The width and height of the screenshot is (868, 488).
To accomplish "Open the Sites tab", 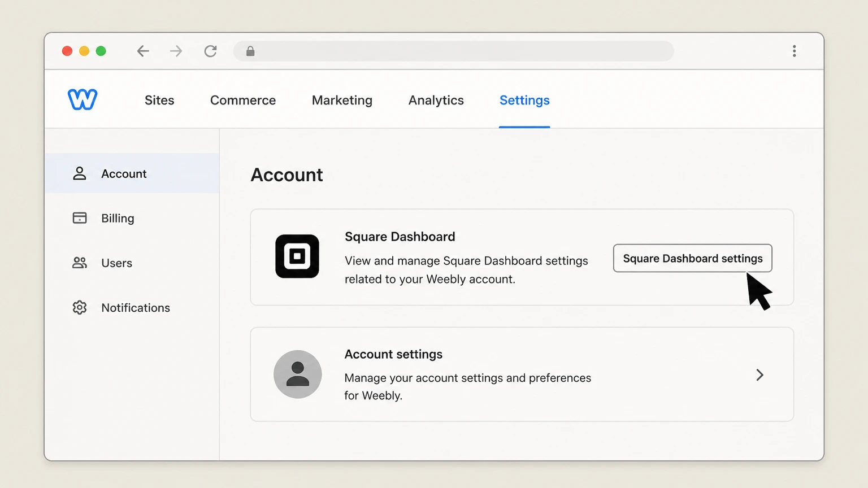I will (159, 100).
